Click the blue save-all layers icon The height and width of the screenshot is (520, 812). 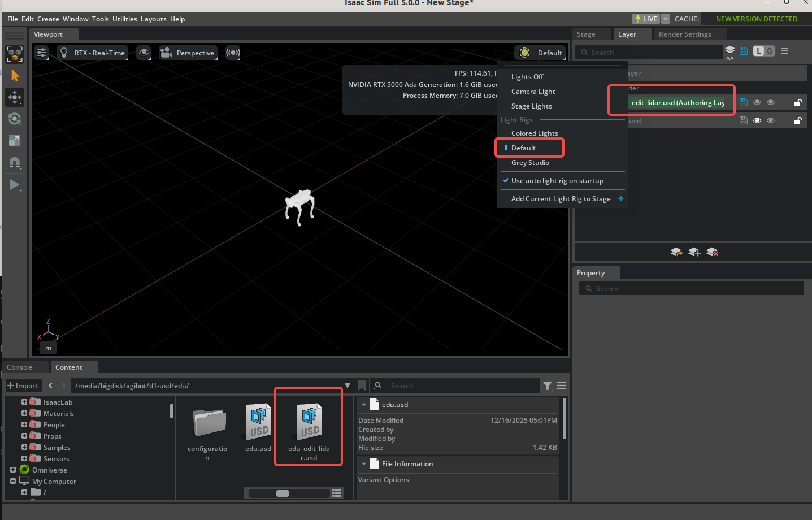[x=744, y=51]
